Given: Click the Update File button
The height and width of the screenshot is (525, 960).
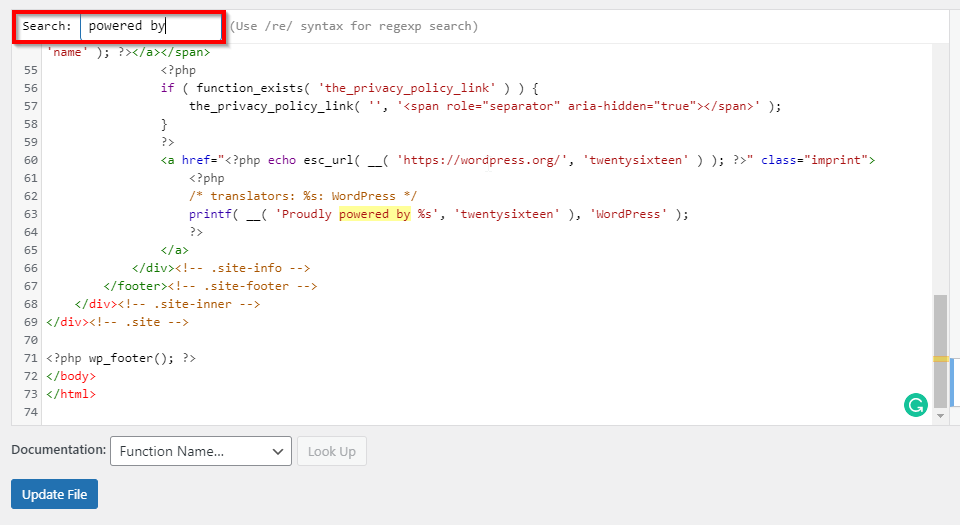Looking at the screenshot, I should click(x=54, y=494).
